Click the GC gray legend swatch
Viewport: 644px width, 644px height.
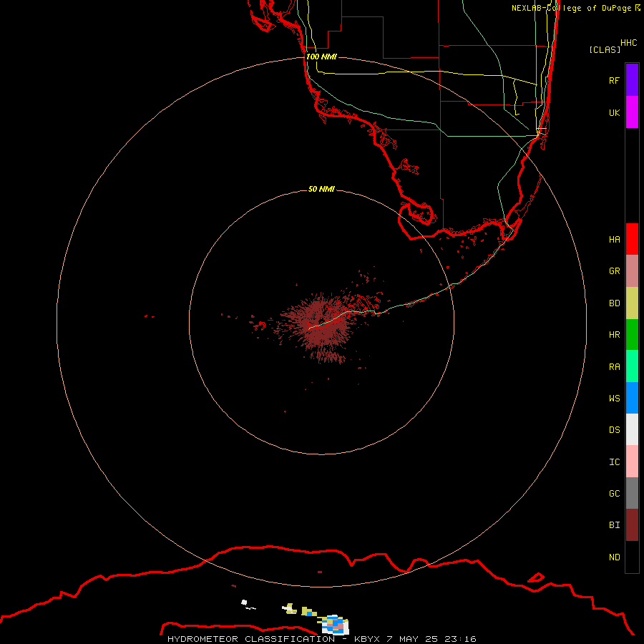point(632,493)
